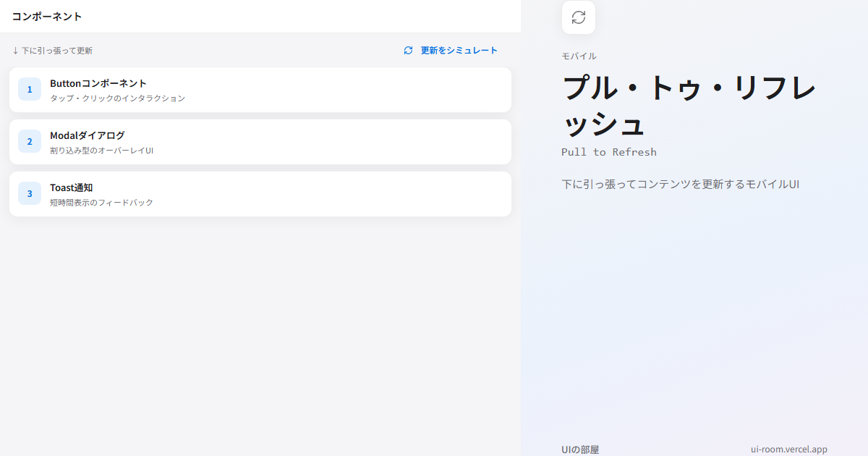Click the モバイル category label
This screenshot has width=868, height=456.
[x=579, y=56]
